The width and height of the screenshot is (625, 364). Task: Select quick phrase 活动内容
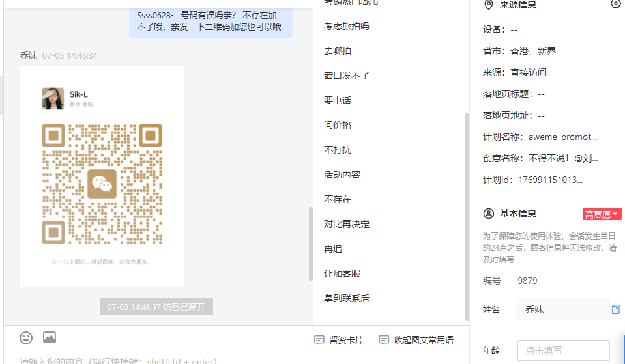point(342,175)
